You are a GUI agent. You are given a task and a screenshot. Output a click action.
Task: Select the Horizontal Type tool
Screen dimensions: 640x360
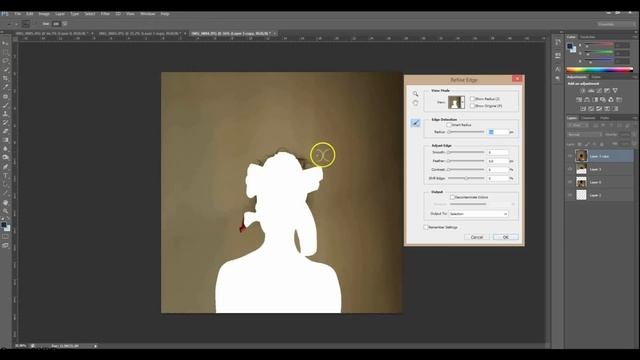[x=5, y=176]
